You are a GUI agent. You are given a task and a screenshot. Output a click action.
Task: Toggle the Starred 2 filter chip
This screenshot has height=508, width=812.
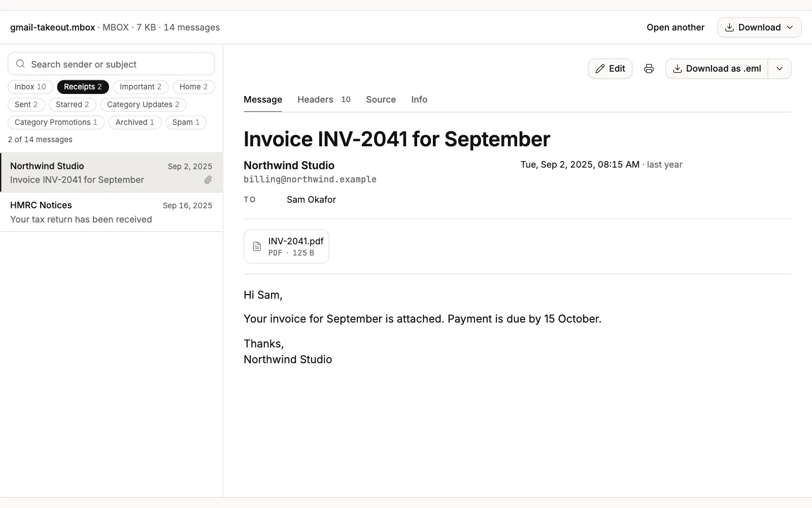pyautogui.click(x=73, y=105)
